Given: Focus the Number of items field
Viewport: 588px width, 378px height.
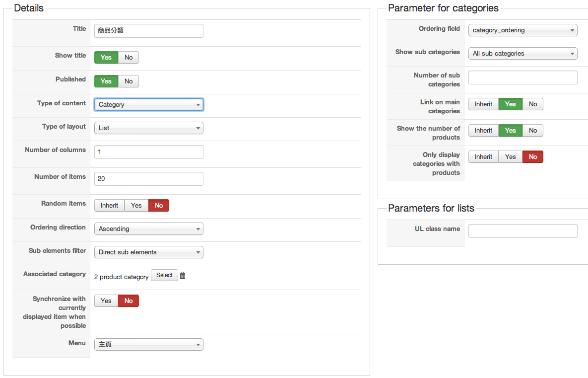Looking at the screenshot, I should point(149,179).
